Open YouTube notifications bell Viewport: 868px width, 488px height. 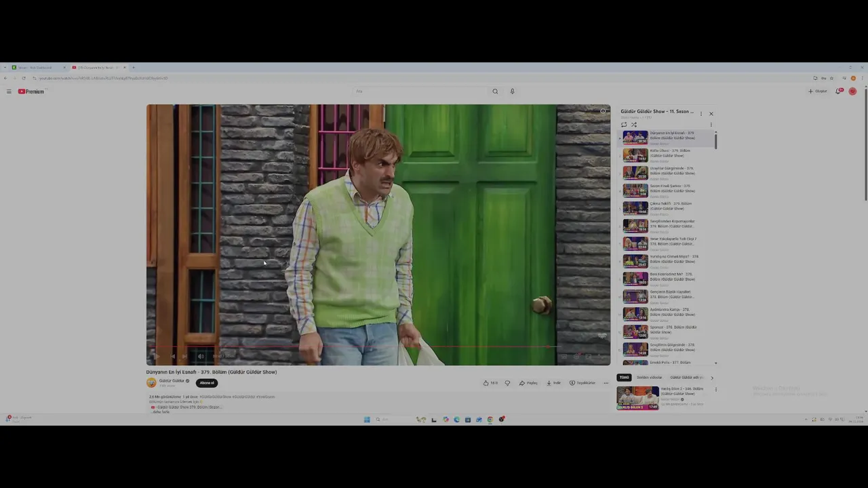click(839, 91)
